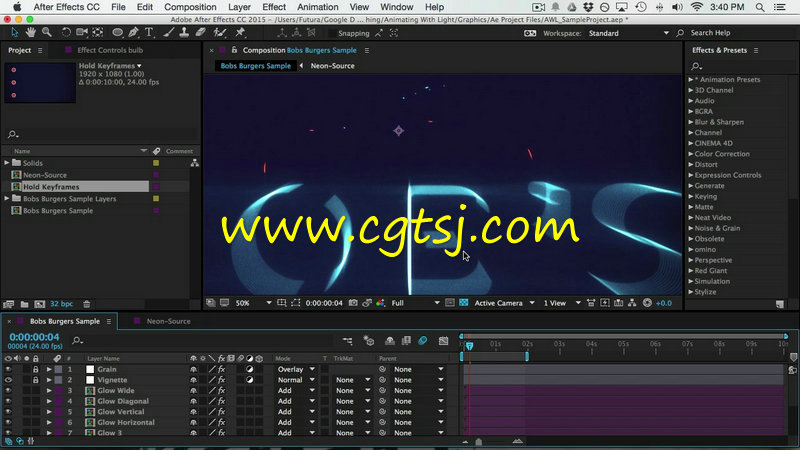Click Bobs Burgers Sample navigator button
Screen dimensions: 800x450
pos(256,66)
